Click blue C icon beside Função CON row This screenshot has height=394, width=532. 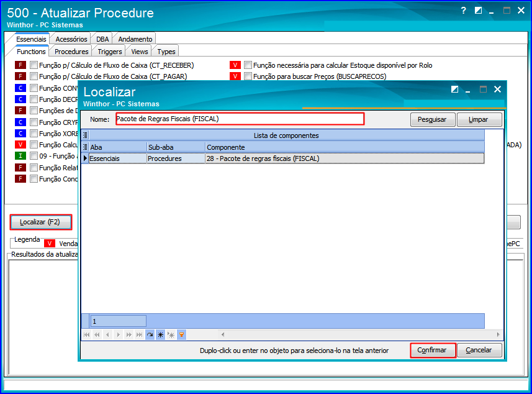[20, 88]
